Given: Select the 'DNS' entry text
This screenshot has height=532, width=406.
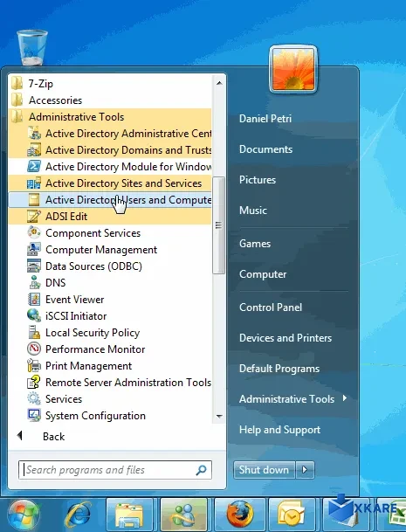Looking at the screenshot, I should pos(56,283).
